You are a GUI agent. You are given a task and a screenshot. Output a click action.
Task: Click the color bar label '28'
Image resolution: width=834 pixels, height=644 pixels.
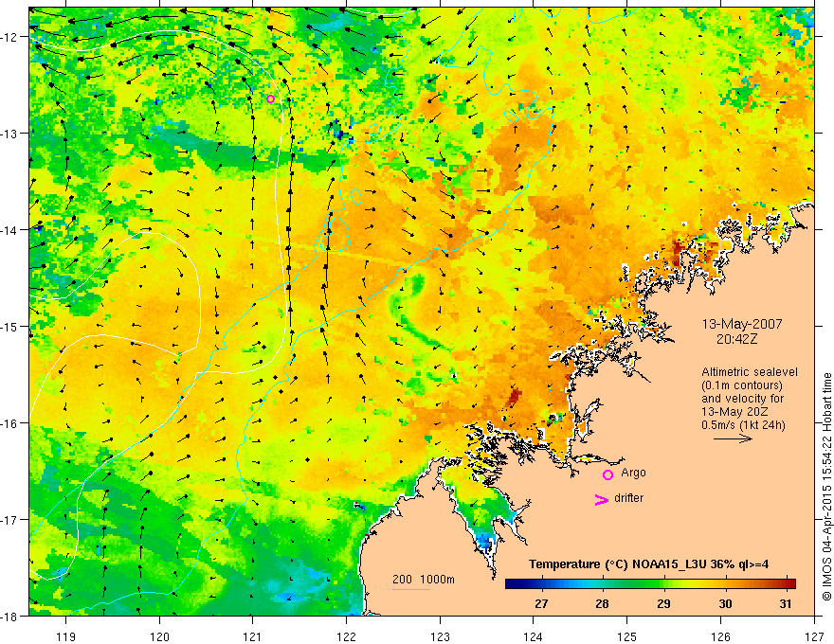pos(602,604)
